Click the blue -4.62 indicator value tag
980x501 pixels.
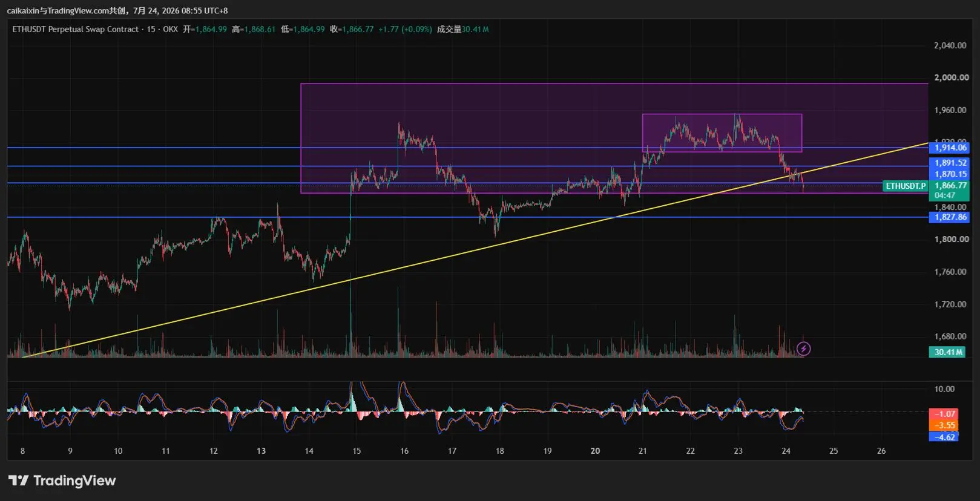coord(944,437)
